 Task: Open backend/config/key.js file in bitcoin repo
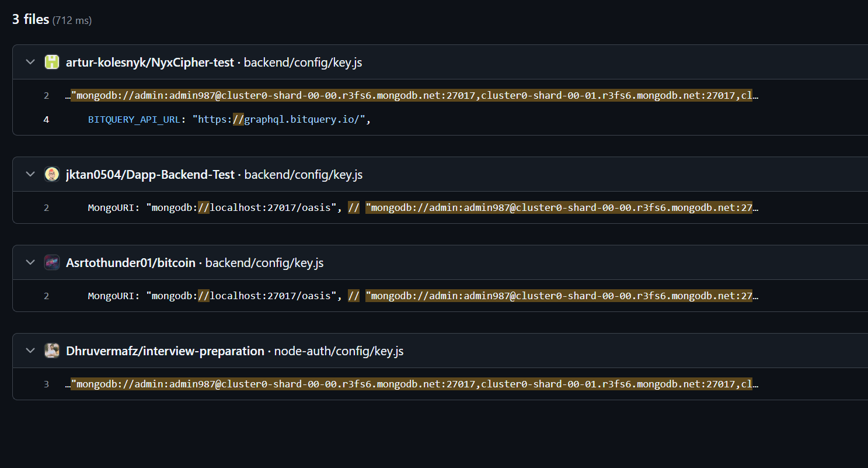(264, 262)
